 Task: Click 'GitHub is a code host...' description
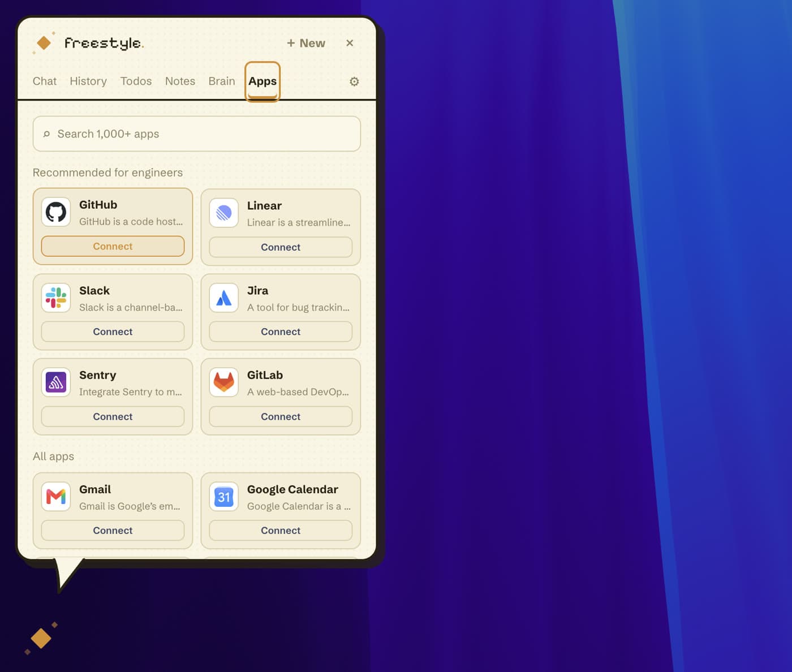coord(131,222)
